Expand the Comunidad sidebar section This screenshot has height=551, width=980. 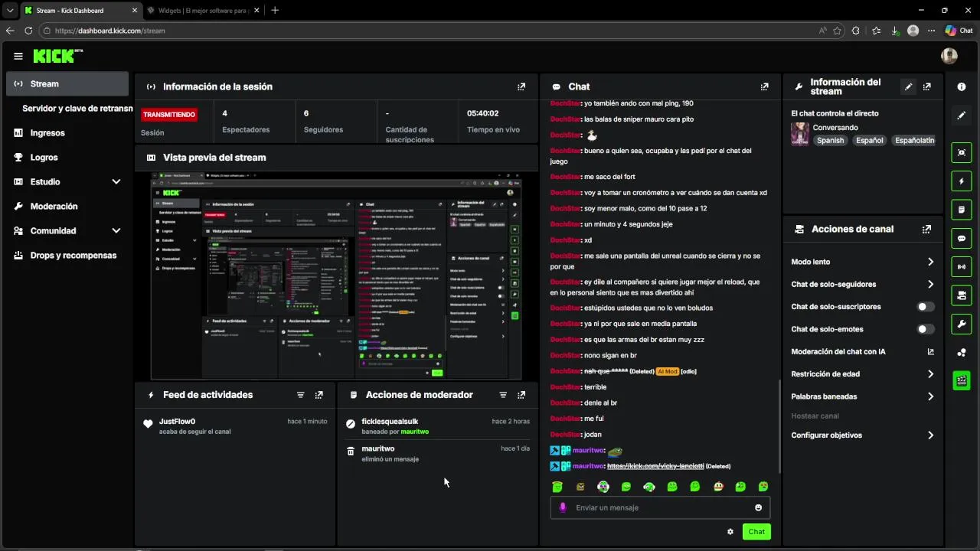click(x=116, y=231)
